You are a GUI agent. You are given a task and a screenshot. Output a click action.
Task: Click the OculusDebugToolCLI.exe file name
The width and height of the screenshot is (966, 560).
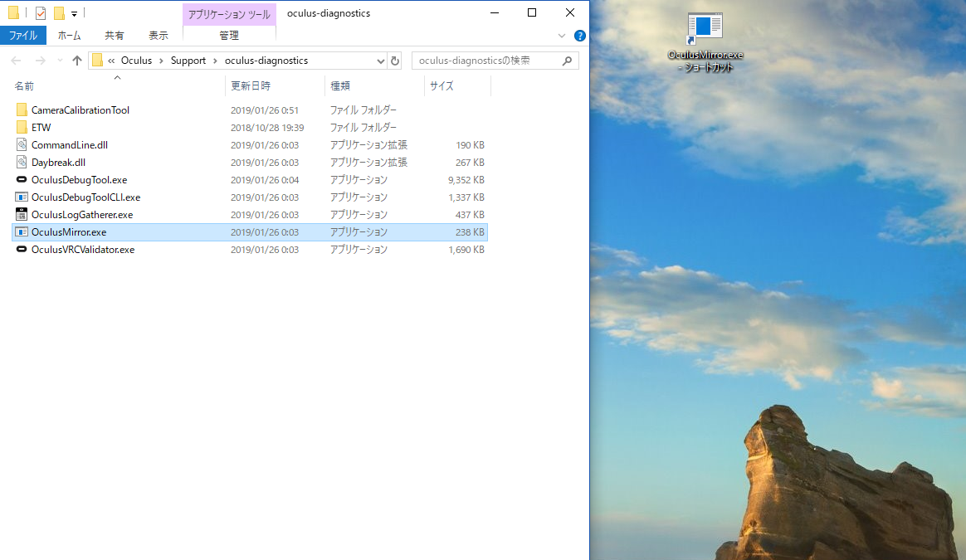(x=85, y=197)
